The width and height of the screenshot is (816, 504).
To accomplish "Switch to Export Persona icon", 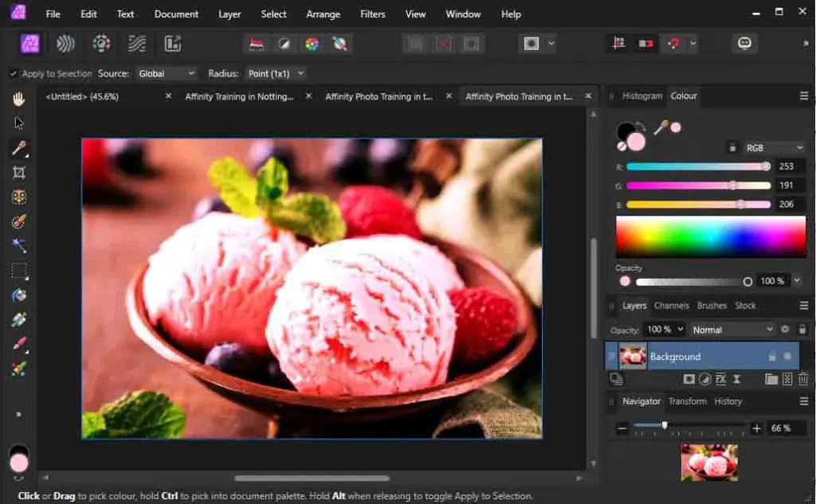I will click(172, 44).
